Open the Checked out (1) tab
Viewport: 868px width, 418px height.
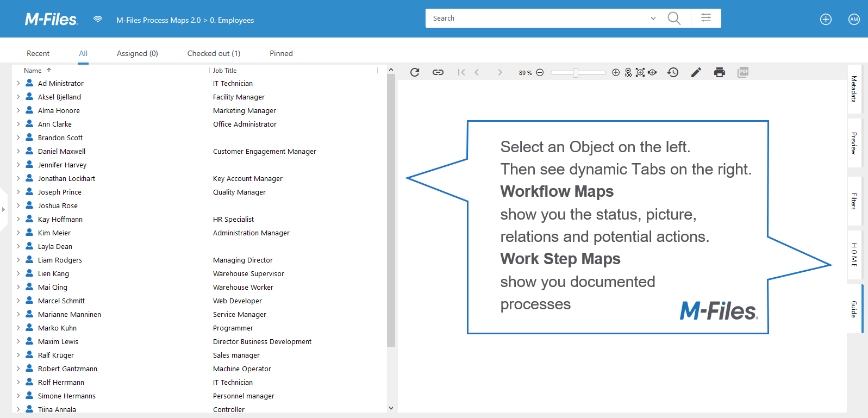214,53
